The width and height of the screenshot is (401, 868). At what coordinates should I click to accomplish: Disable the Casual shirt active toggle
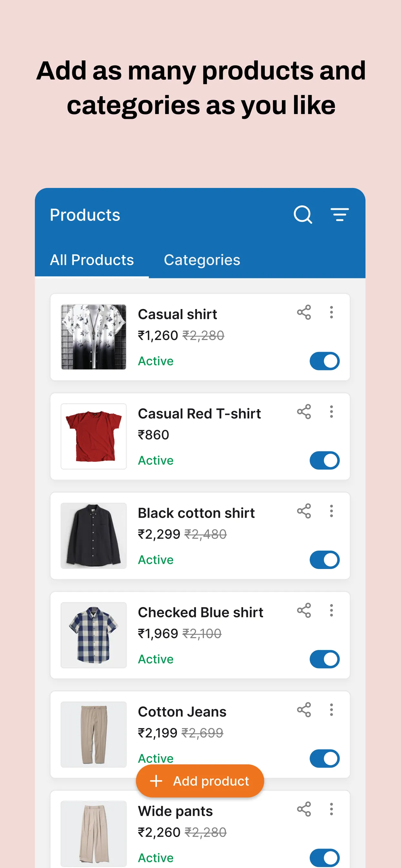[324, 361]
